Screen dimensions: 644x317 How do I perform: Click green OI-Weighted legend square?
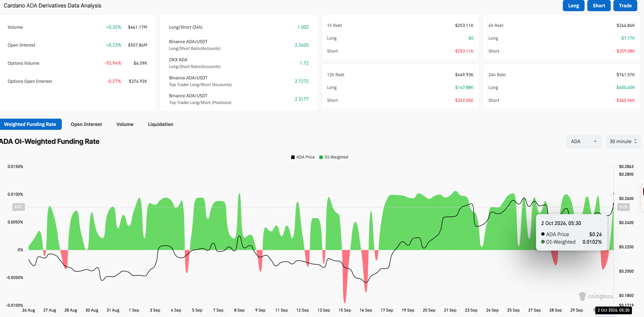[321, 157]
